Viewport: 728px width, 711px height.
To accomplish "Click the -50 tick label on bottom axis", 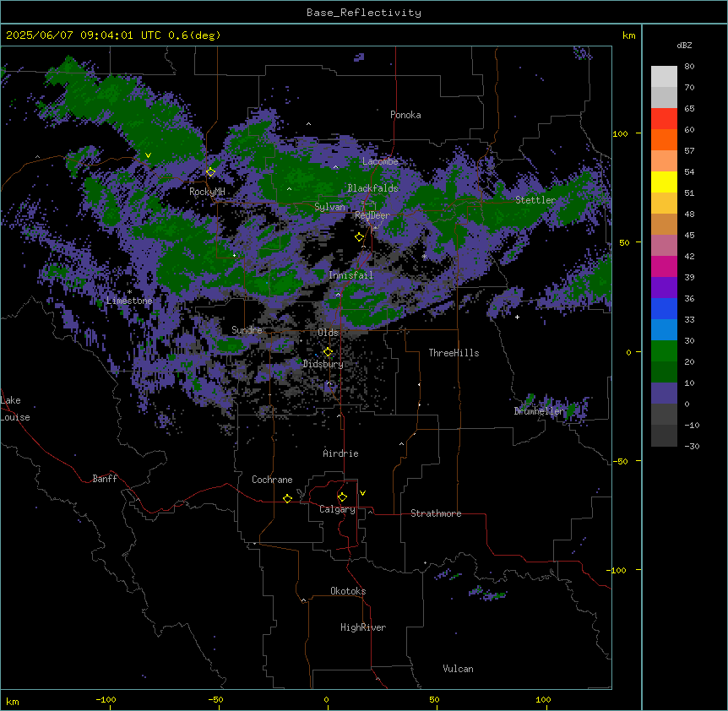I will pos(215,699).
